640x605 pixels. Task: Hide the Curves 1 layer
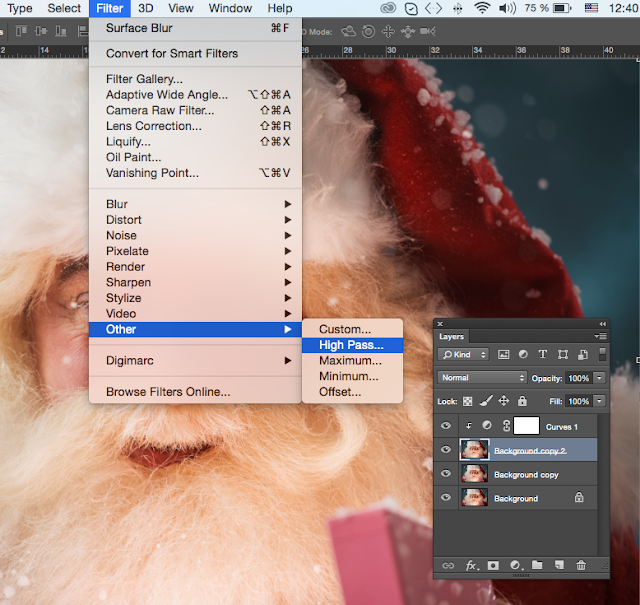tap(446, 426)
